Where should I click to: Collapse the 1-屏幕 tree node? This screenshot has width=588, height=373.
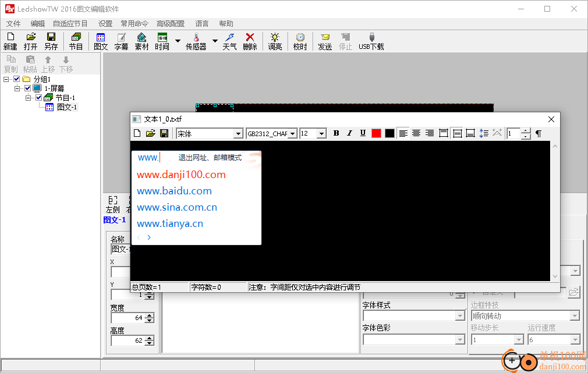pyautogui.click(x=17, y=88)
